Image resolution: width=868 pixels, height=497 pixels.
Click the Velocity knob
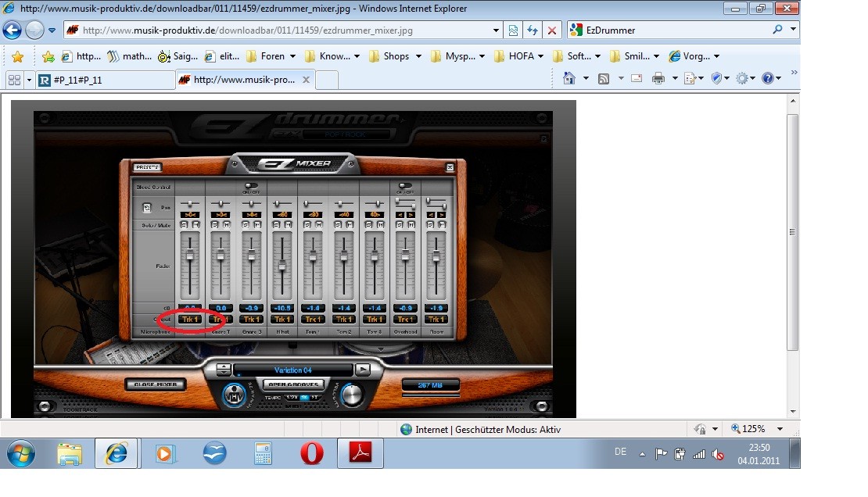click(x=352, y=395)
